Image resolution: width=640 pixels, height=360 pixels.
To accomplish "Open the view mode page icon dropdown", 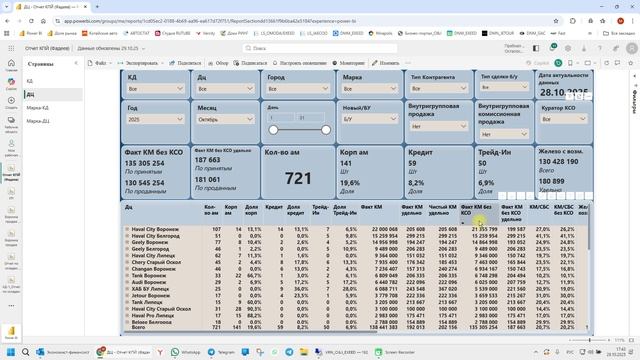I will pos(590,63).
